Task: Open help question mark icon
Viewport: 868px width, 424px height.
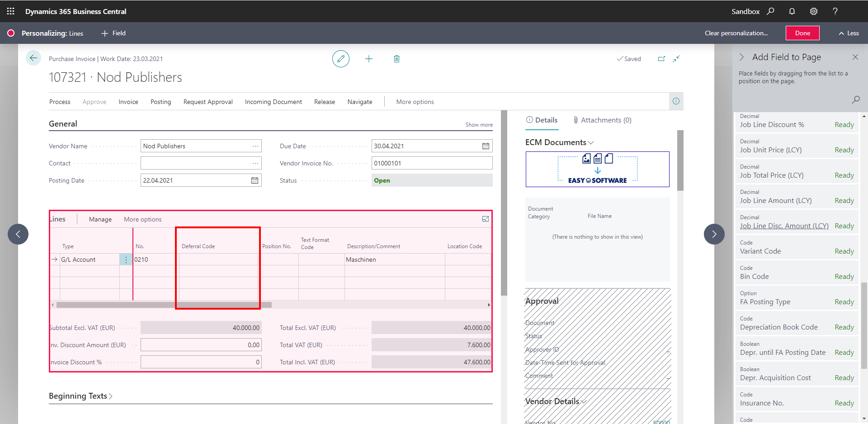Action: pyautogui.click(x=835, y=11)
